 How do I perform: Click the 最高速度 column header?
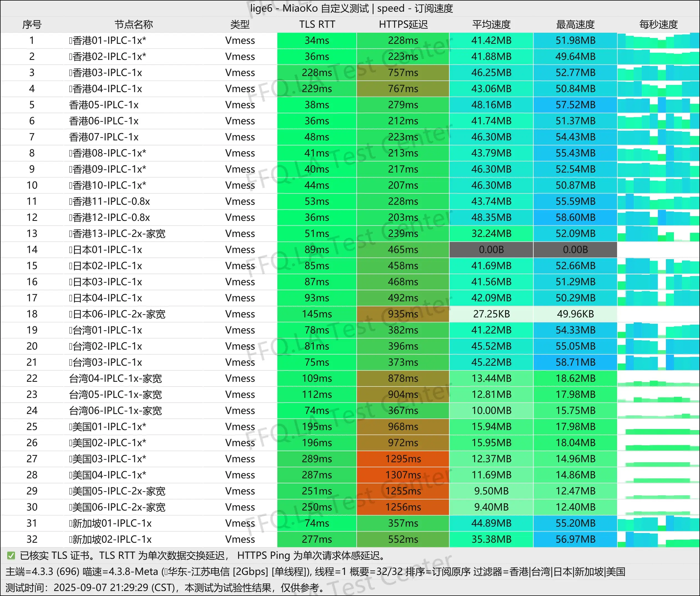tap(575, 24)
